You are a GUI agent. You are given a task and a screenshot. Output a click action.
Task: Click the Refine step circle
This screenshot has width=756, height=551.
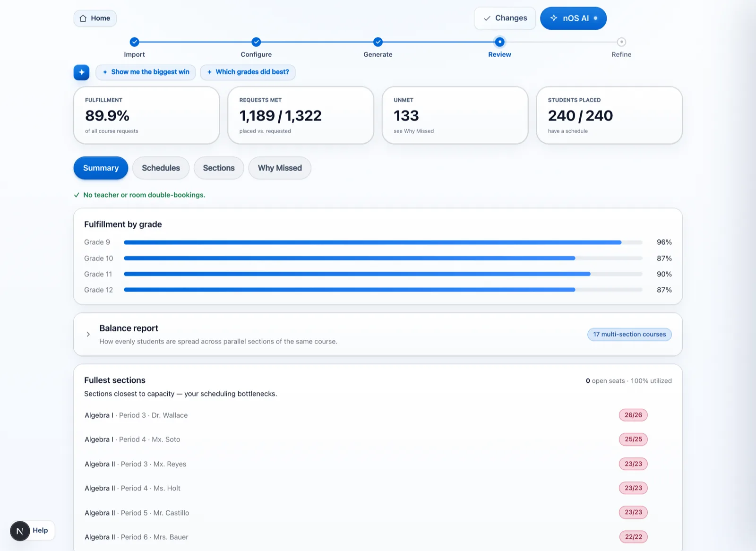(x=621, y=42)
